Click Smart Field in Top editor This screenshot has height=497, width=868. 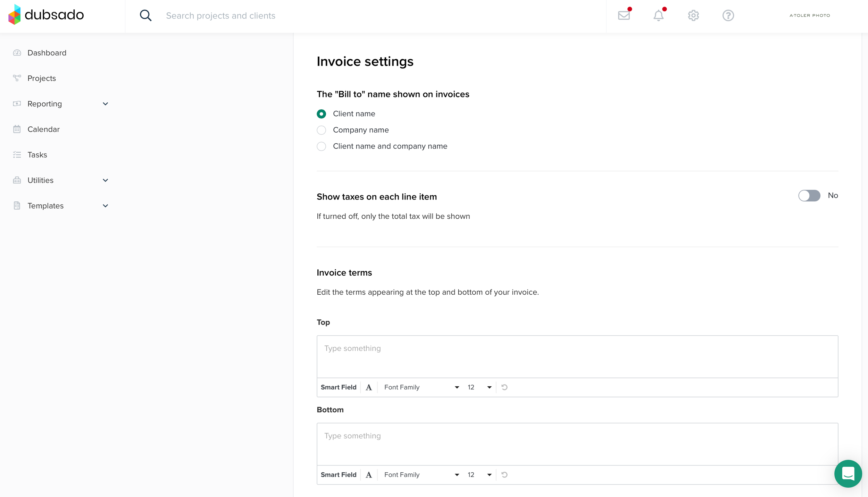339,387
